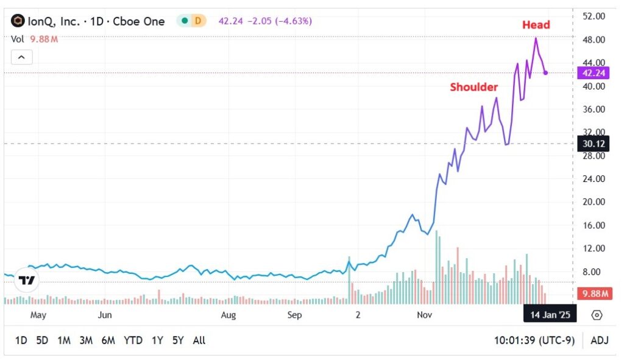Select the 5D time range
624x364 pixels.
pos(42,340)
